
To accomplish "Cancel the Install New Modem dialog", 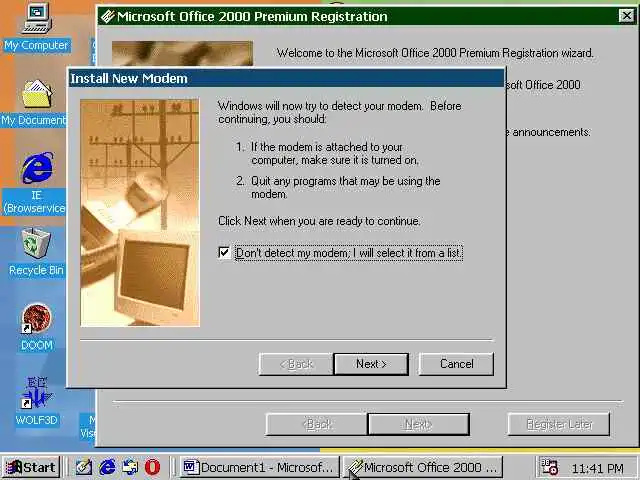I will pyautogui.click(x=456, y=364).
